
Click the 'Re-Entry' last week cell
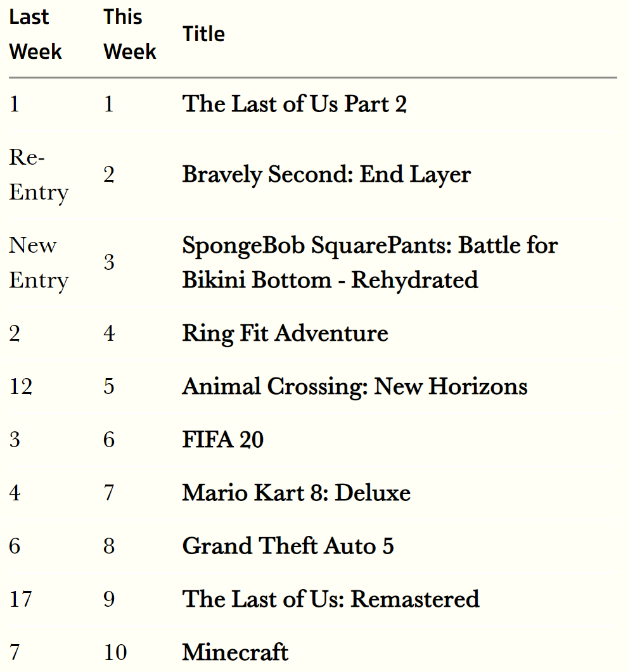click(x=39, y=175)
